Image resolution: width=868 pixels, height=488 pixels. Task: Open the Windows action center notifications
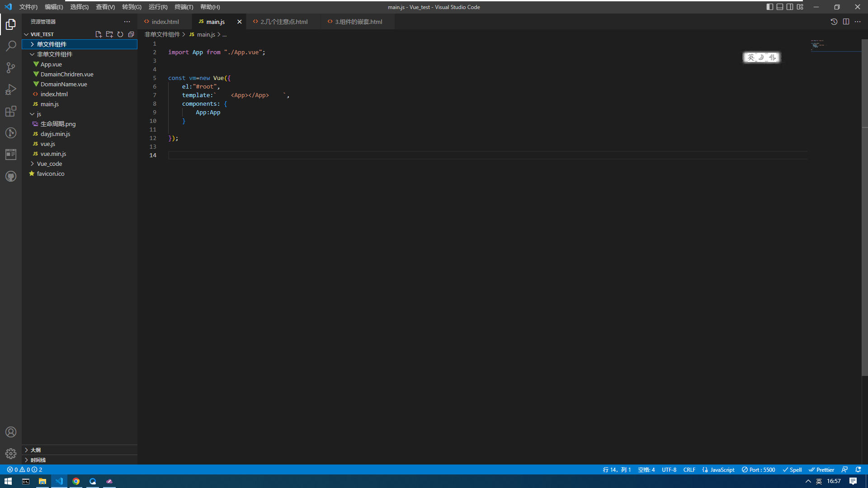click(853, 481)
